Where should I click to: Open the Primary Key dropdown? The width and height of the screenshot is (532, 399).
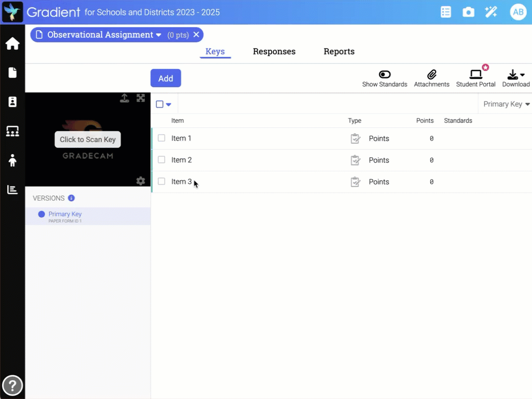click(x=506, y=104)
